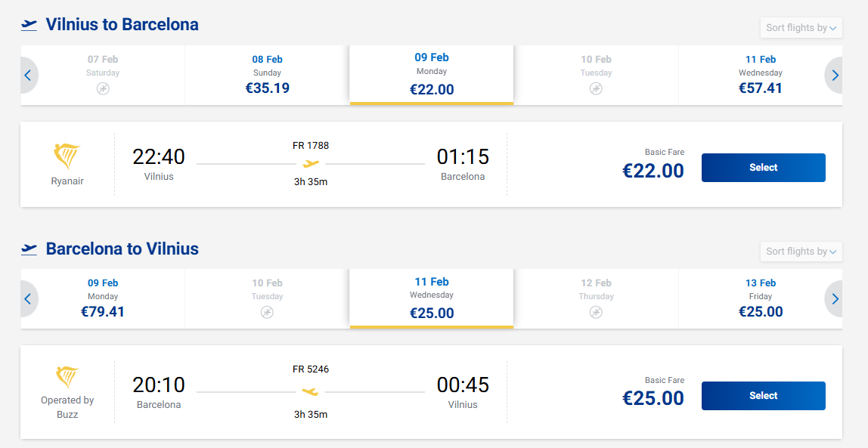Show later outbound dates with right arrow
Screen dimensions: 868x448
point(835,76)
